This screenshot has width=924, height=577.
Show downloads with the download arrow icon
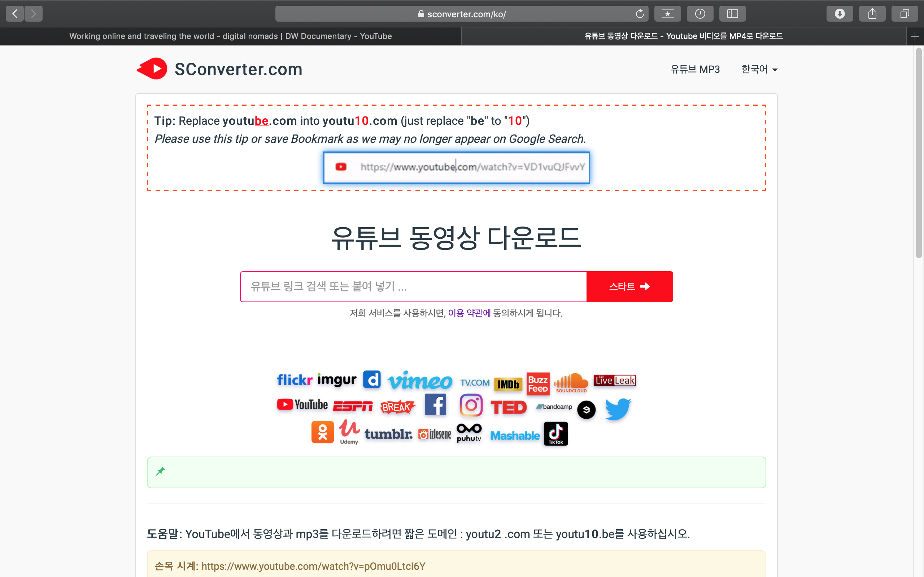click(x=839, y=14)
